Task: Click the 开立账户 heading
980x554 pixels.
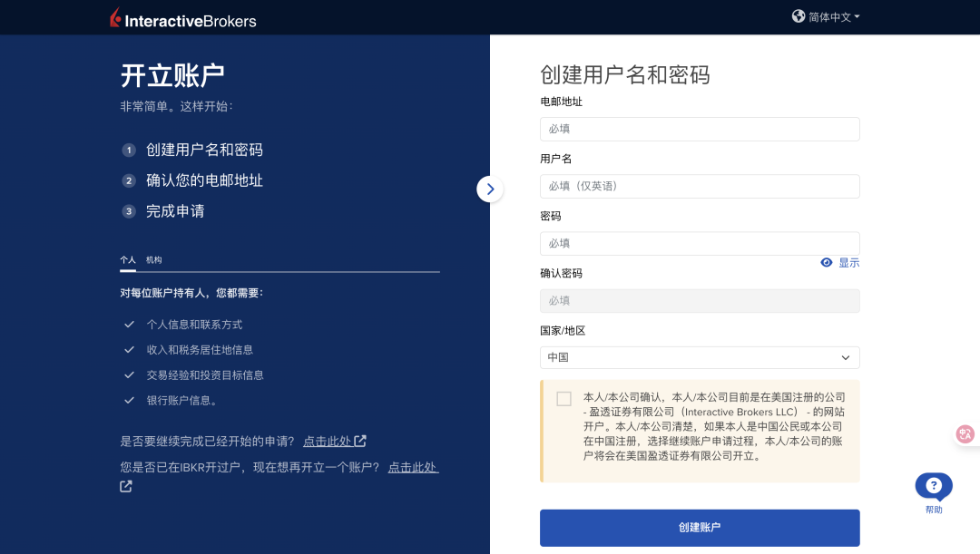Action: [172, 75]
